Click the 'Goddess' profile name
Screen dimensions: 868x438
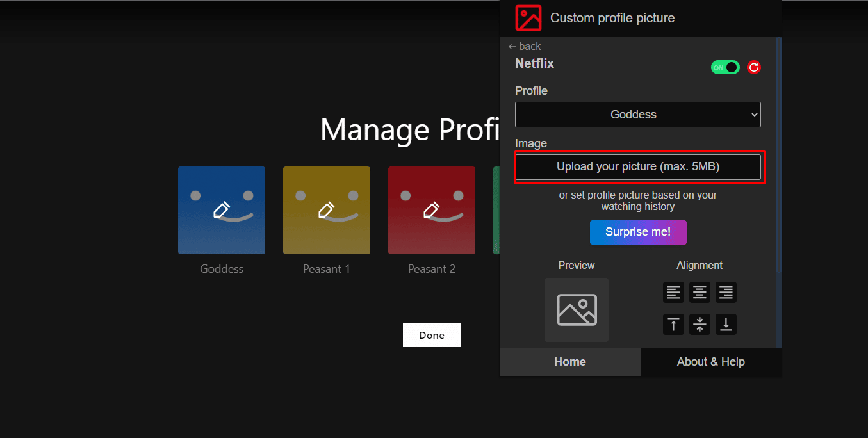point(222,269)
